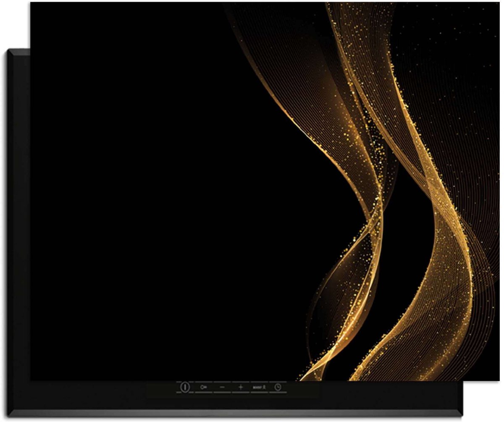This screenshot has width=504, height=422.
Task: Tap the power button on the cooktop
Action: [185, 387]
